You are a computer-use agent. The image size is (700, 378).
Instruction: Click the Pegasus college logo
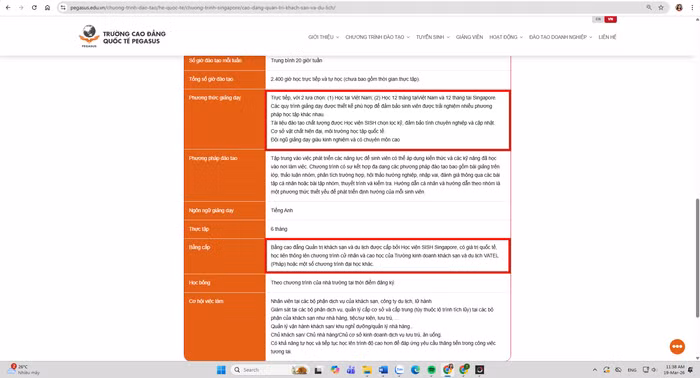(x=89, y=36)
